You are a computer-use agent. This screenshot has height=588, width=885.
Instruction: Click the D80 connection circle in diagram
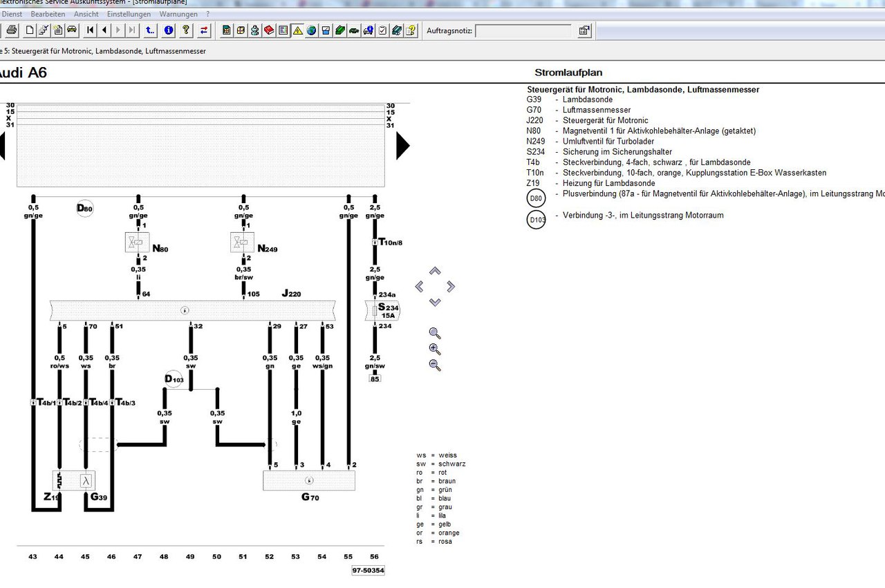(x=84, y=208)
